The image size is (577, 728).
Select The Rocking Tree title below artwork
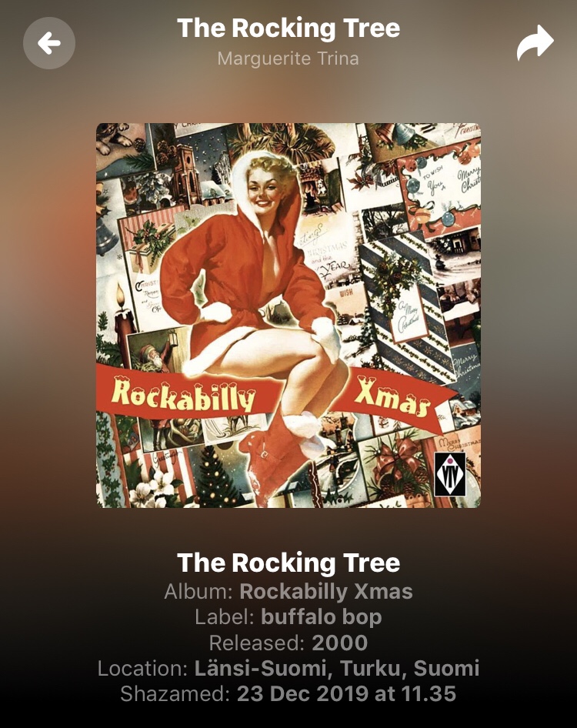click(x=288, y=563)
